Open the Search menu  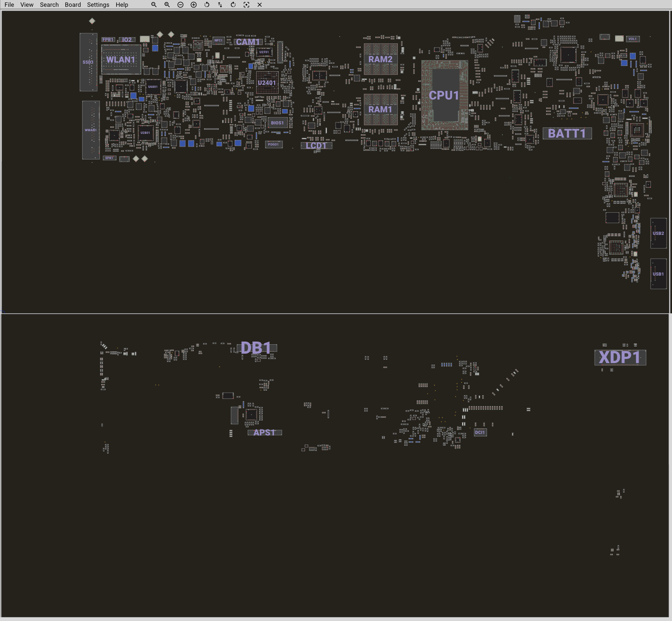[x=49, y=5]
